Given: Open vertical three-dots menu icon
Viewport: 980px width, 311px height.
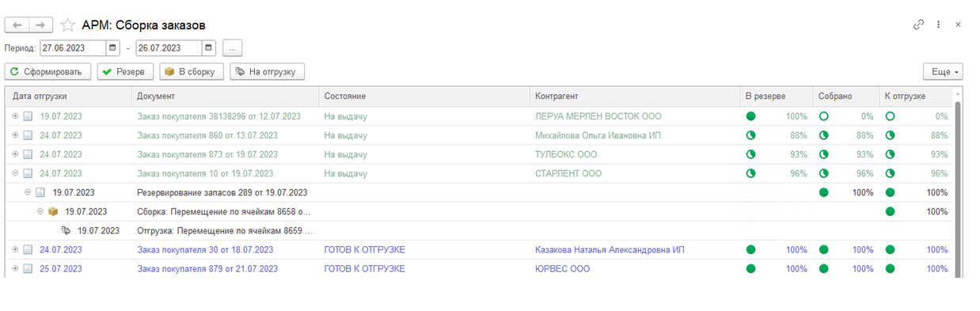Looking at the screenshot, I should click(x=939, y=25).
